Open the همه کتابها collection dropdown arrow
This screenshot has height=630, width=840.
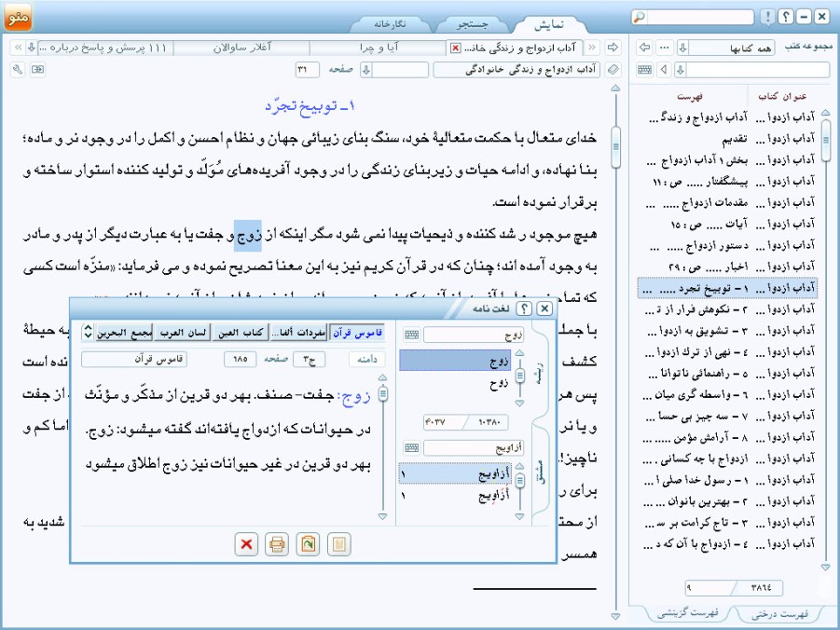[682, 48]
